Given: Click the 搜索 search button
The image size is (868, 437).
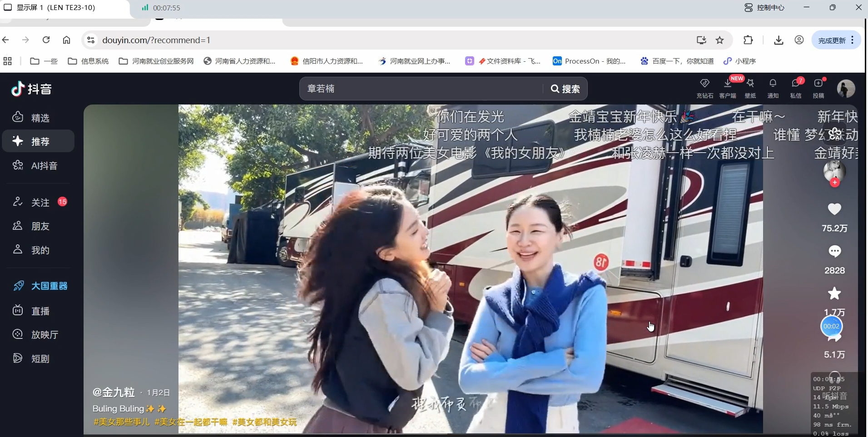Looking at the screenshot, I should [x=565, y=89].
